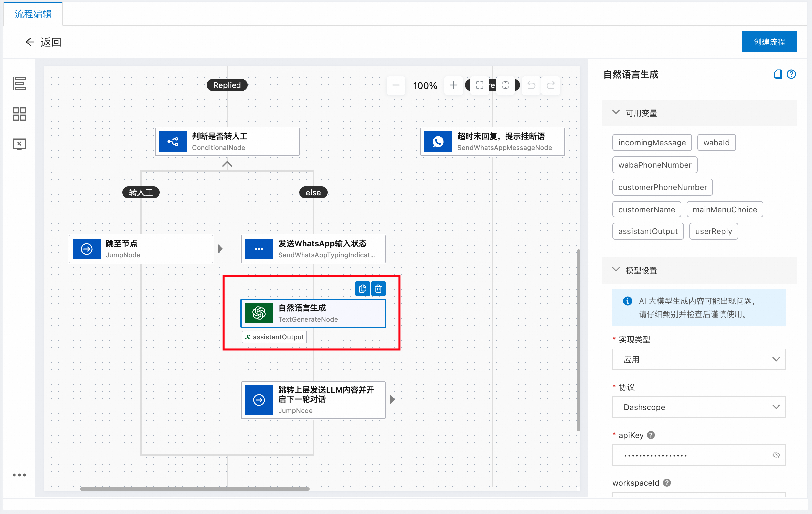Click the outline list icon in the left sidebar
812x514 pixels.
(x=19, y=83)
